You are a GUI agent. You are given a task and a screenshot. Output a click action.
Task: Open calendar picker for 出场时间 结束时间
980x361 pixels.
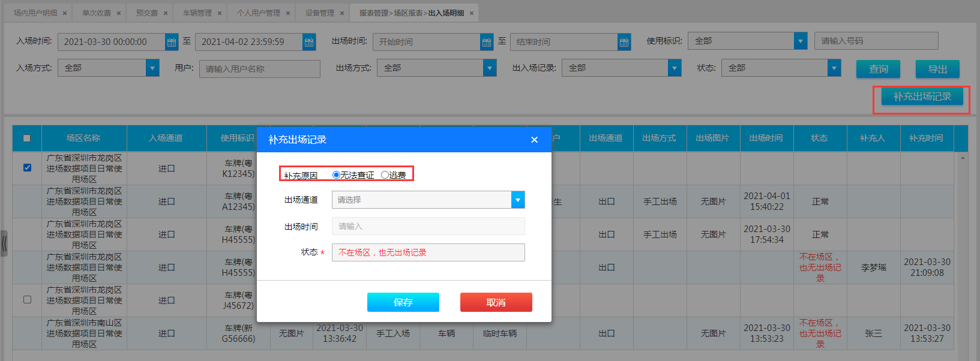coord(624,42)
